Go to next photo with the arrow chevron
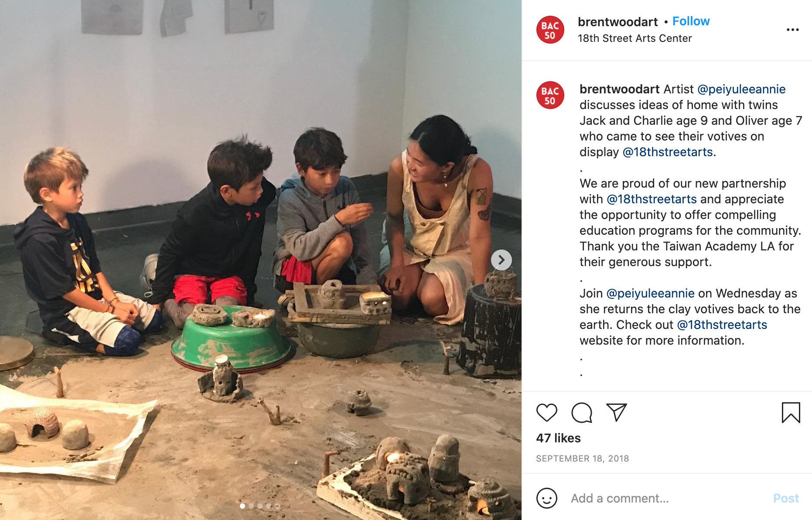Viewport: 812px width, 520px height. pyautogui.click(x=501, y=260)
